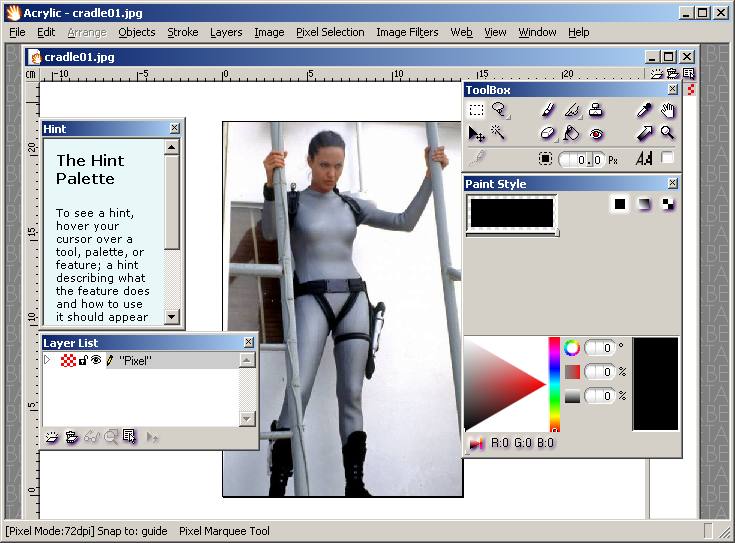The height and width of the screenshot is (543, 735).
Task: Open the Image Filters menu
Action: [x=407, y=32]
